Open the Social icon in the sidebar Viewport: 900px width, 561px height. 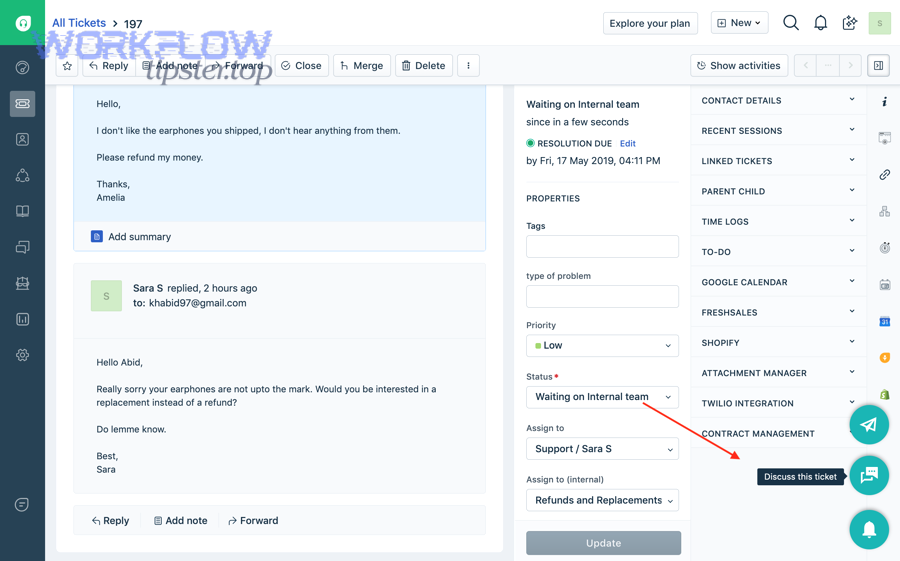[22, 175]
